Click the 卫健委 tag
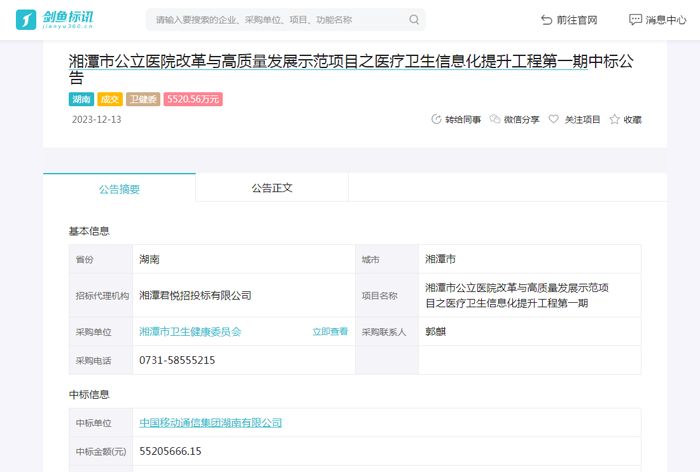The height and width of the screenshot is (472, 700). (x=143, y=99)
